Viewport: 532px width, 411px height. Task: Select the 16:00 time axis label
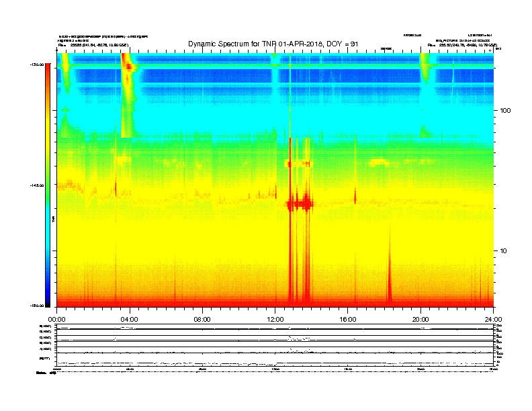click(x=348, y=320)
